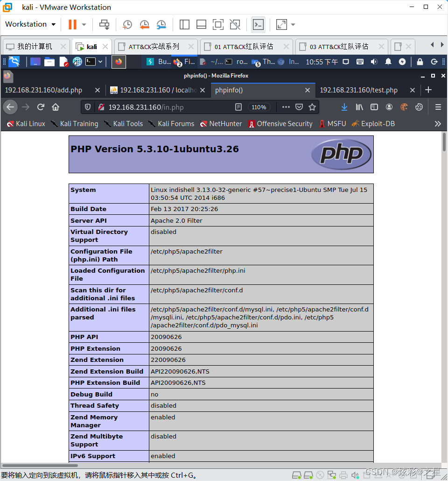Viewport: 448px width, 481px height.
Task: Lock the Kali screen via padlock
Action: pos(420,62)
